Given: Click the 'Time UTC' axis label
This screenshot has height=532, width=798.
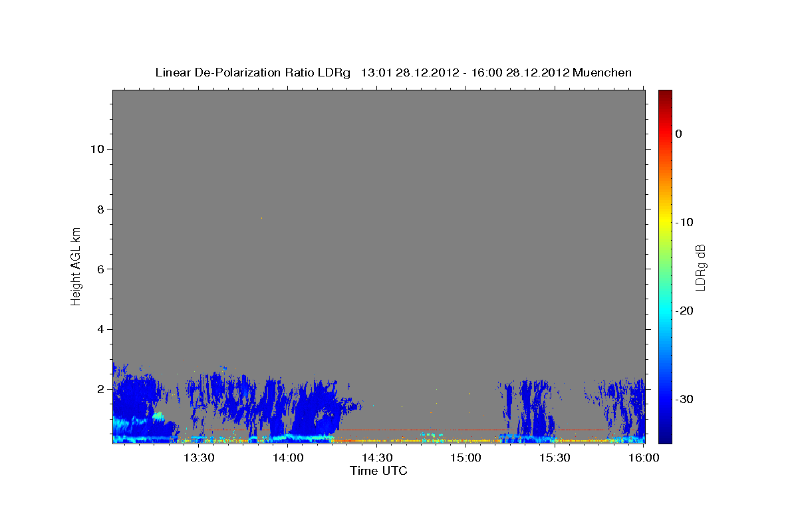Looking at the screenshot, I should pos(378,471).
